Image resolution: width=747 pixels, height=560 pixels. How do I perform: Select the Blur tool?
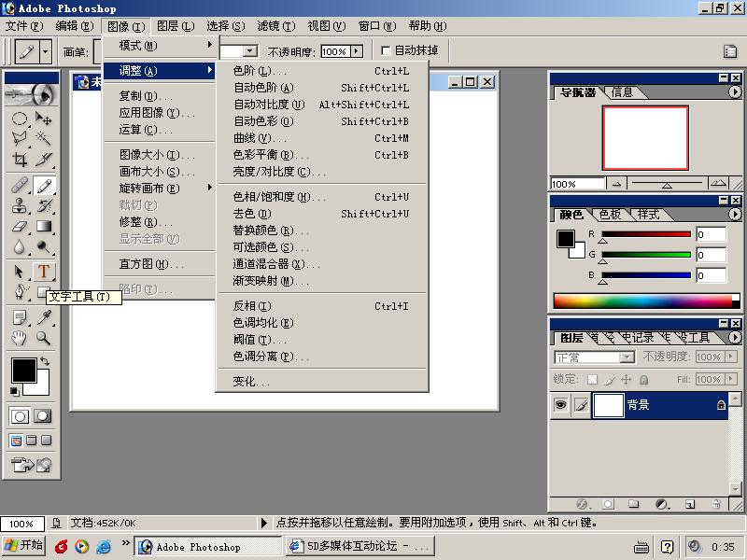(19, 247)
